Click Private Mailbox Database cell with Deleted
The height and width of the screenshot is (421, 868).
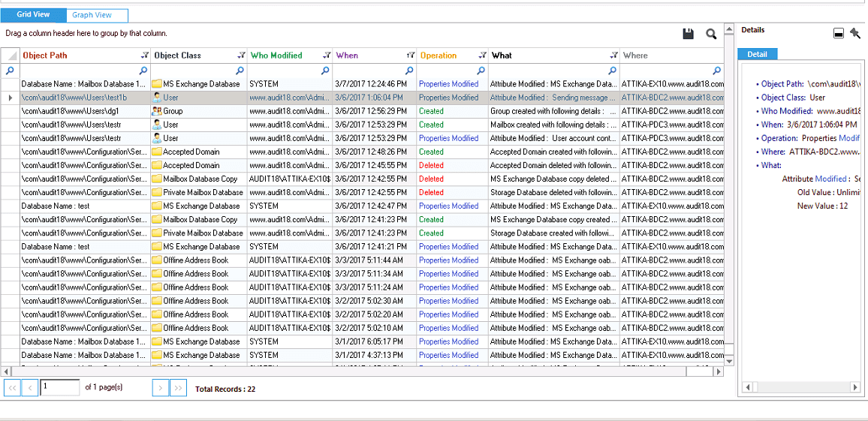pyautogui.click(x=199, y=193)
